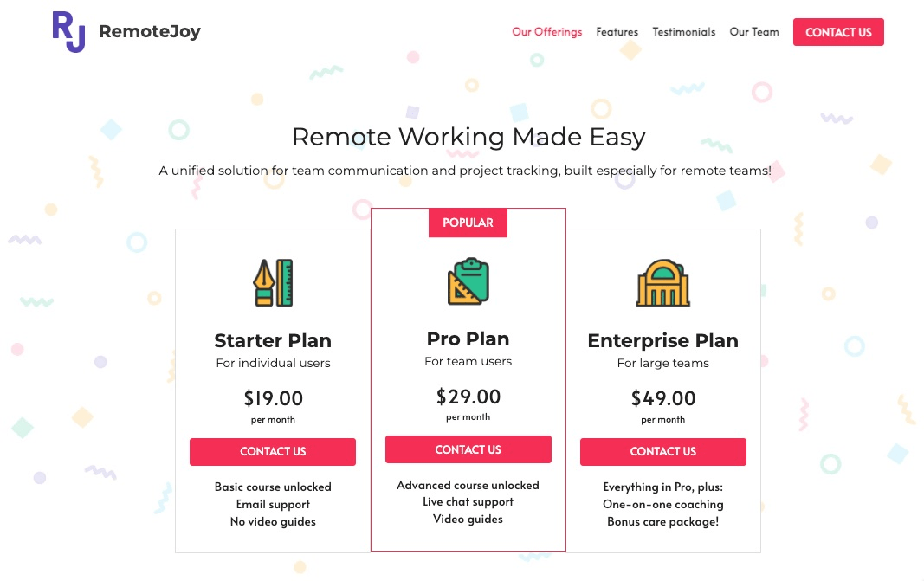
Task: Click the pink POPULAR badge
Action: click(x=468, y=223)
